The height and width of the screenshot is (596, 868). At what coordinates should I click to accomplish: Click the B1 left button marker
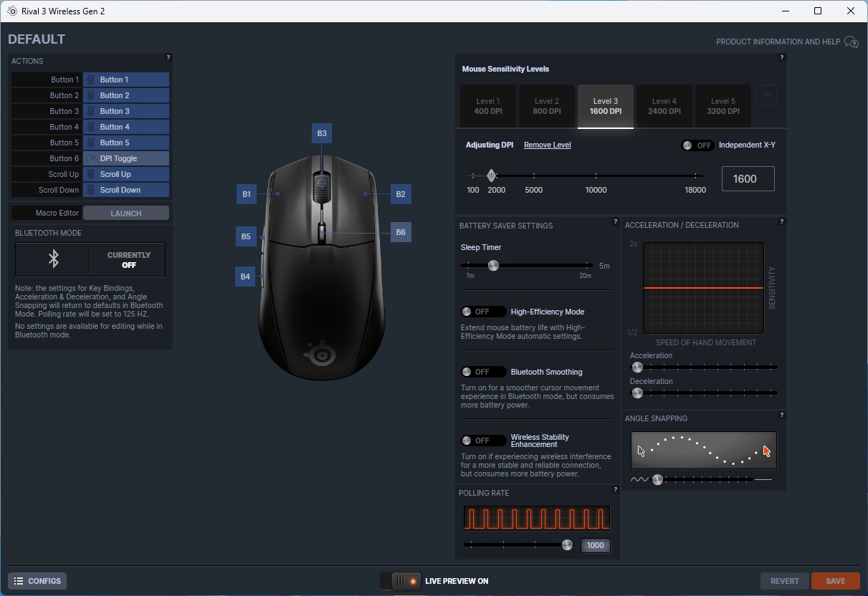click(x=247, y=194)
